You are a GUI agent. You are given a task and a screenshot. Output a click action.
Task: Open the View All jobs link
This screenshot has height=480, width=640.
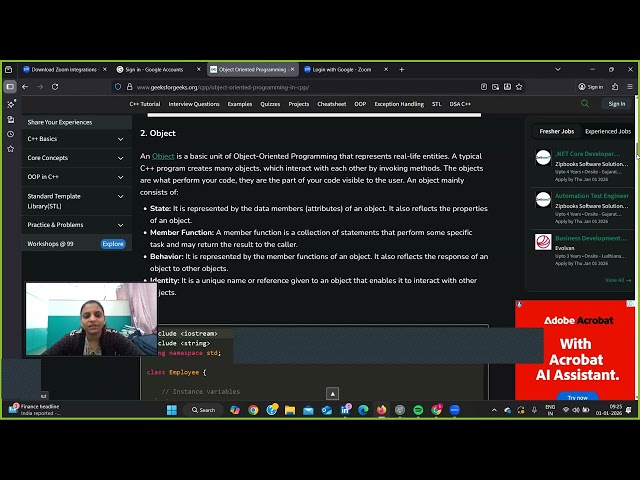[618, 280]
